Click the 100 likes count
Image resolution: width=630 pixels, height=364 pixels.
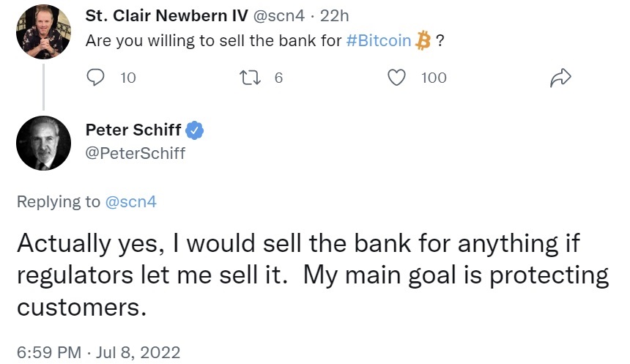coord(434,78)
